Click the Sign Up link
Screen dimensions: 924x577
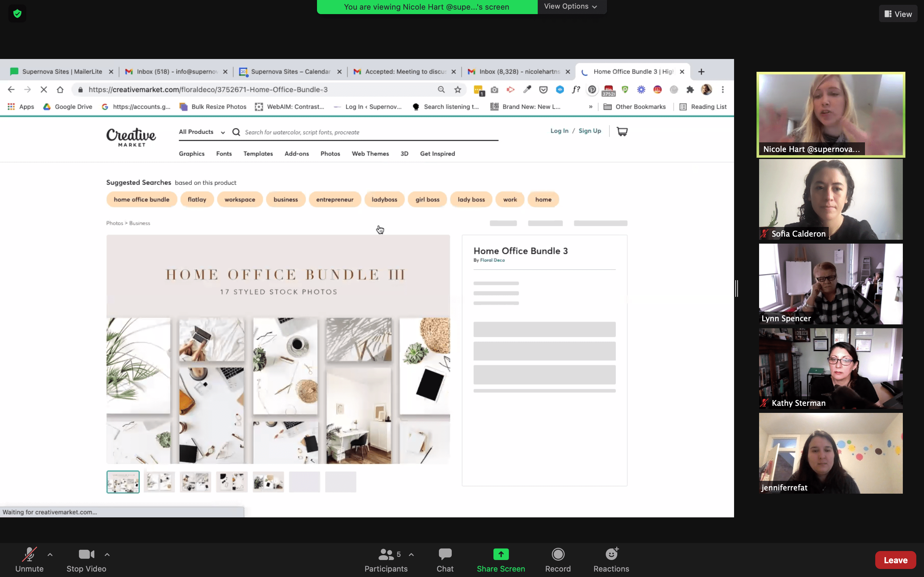coord(589,131)
